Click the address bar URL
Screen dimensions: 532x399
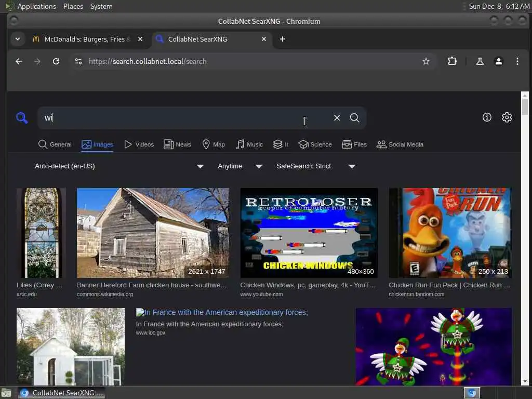coord(147,61)
